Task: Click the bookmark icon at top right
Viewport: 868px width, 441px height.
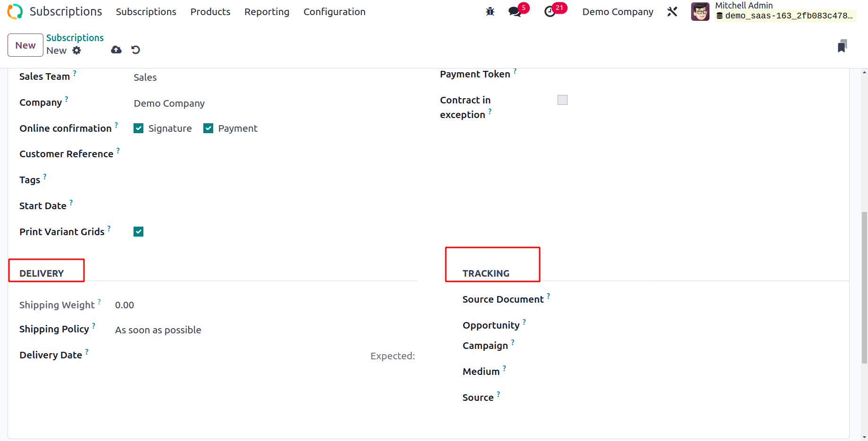Action: pyautogui.click(x=843, y=46)
